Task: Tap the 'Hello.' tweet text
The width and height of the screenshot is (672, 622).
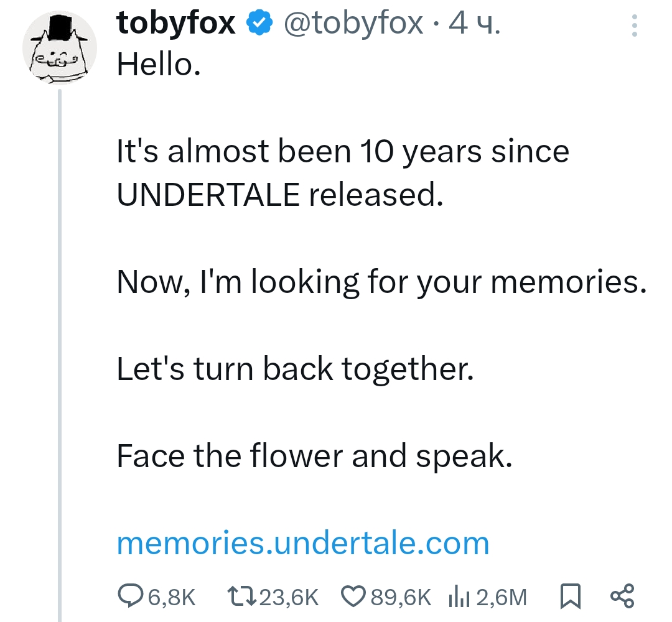Action: 159,64
